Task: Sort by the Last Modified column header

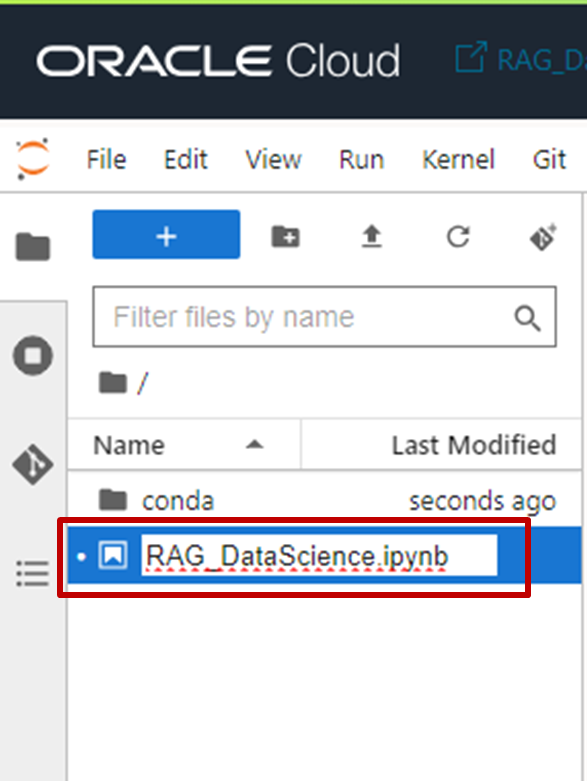Action: point(473,445)
